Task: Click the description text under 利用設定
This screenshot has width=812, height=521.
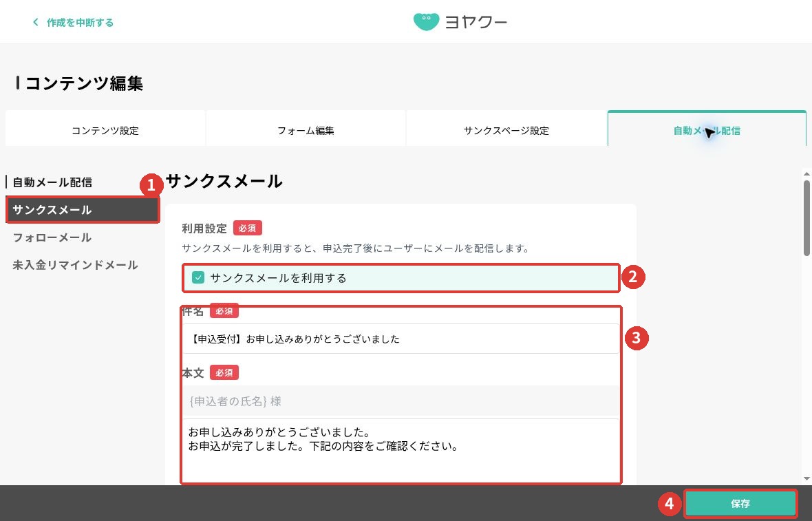Action: 356,248
